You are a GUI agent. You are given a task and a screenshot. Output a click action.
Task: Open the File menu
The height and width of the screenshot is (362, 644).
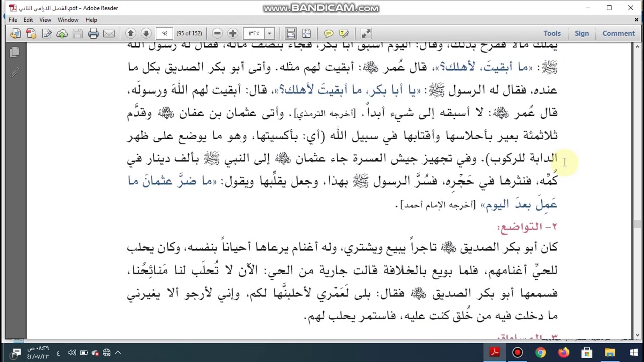(13, 20)
